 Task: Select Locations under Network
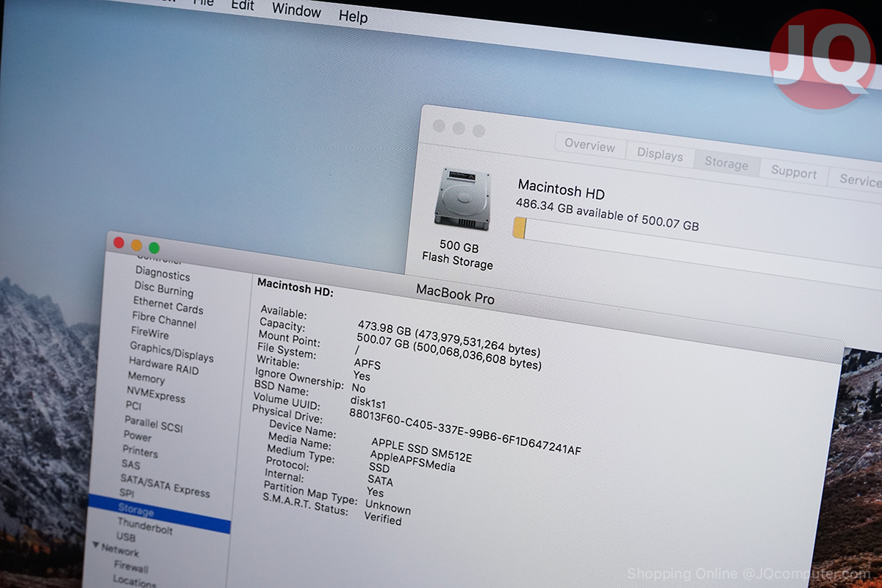point(135,581)
